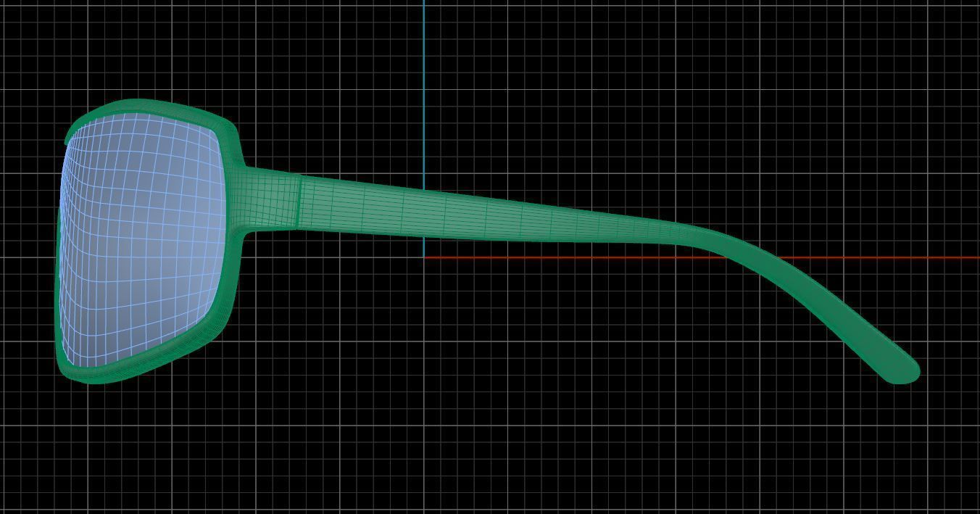Click the origin where the axes meet
This screenshot has width=980, height=514.
(x=424, y=257)
